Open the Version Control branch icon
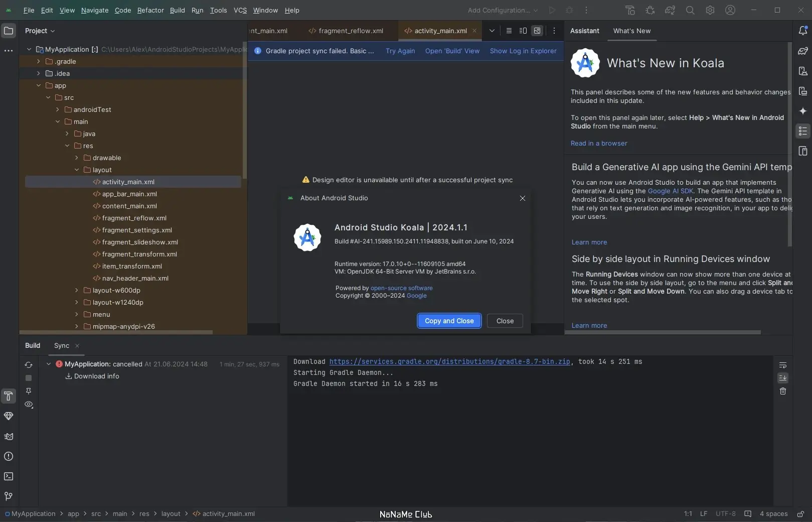 click(9, 496)
